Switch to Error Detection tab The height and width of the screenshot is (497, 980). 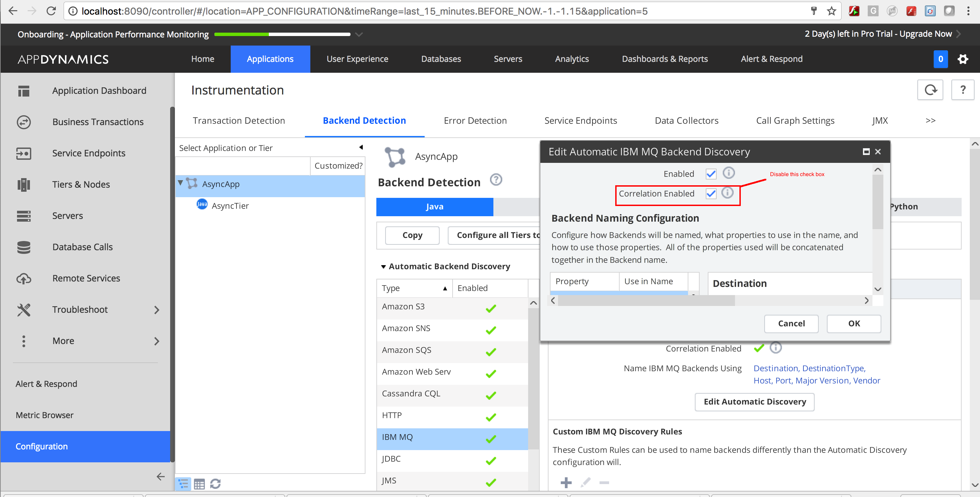(475, 120)
